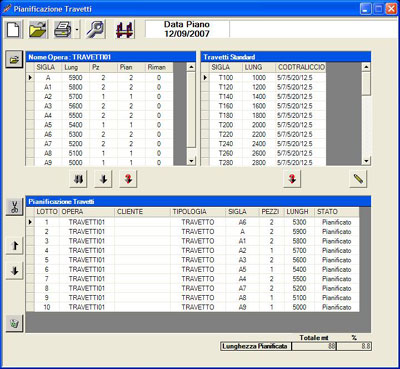
Task: Select lotto 1 row in planning table
Action: pos(193,222)
